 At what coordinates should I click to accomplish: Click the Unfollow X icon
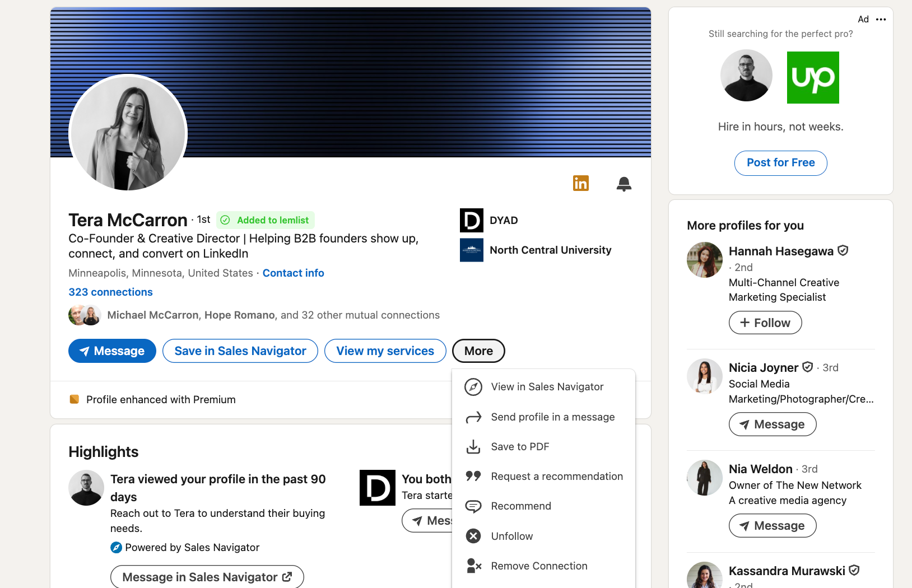(x=473, y=536)
